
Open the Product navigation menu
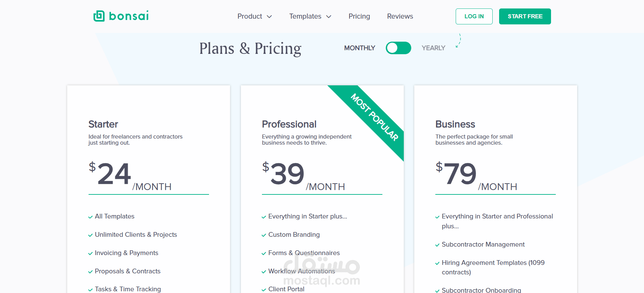pos(250,16)
